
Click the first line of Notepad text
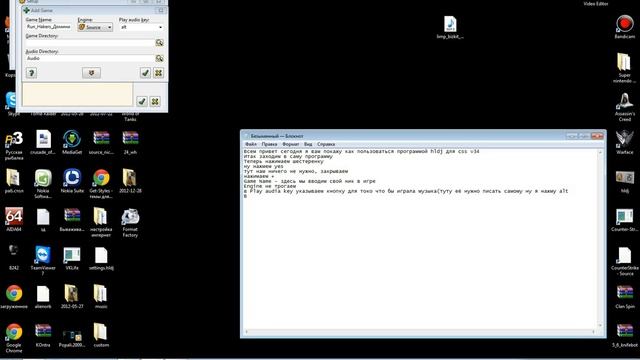coord(362,151)
